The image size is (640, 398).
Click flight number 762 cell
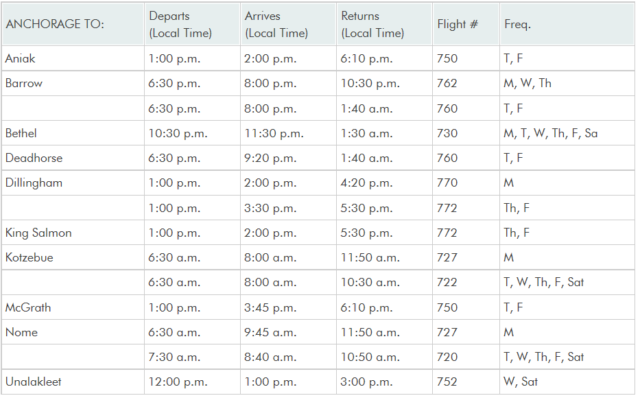[x=466, y=83]
